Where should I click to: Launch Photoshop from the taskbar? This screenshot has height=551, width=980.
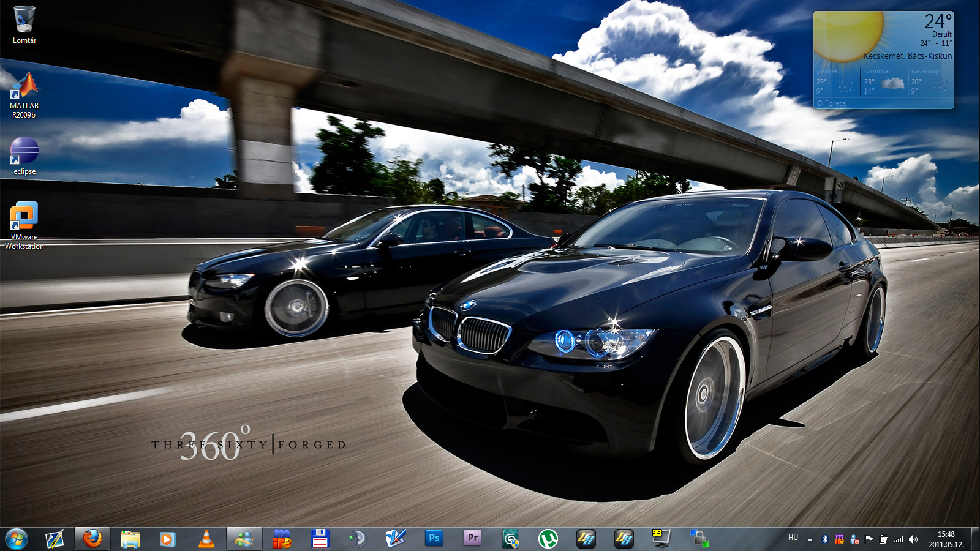(434, 539)
